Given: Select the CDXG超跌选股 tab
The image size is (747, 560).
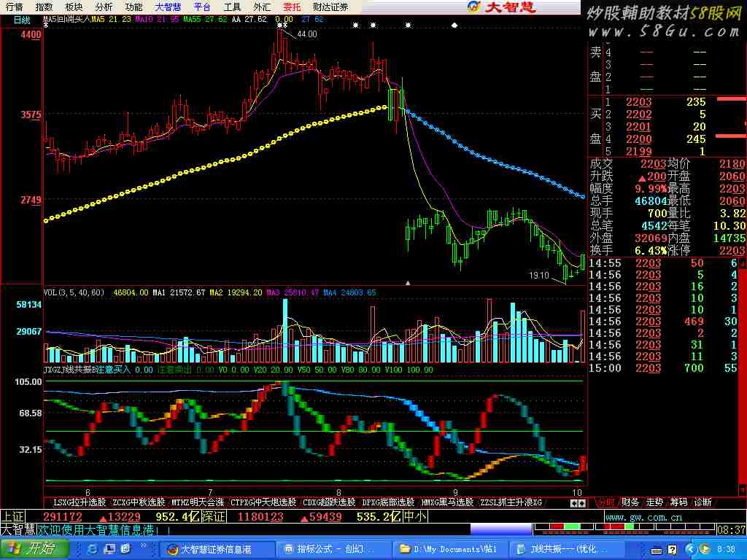Looking at the screenshot, I should point(329,502).
